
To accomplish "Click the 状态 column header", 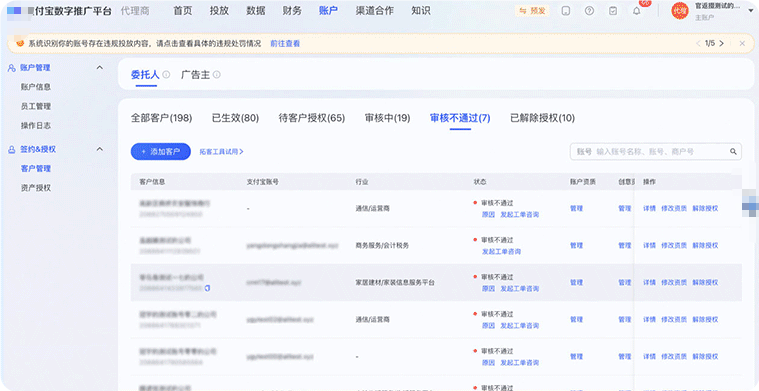I will click(480, 181).
